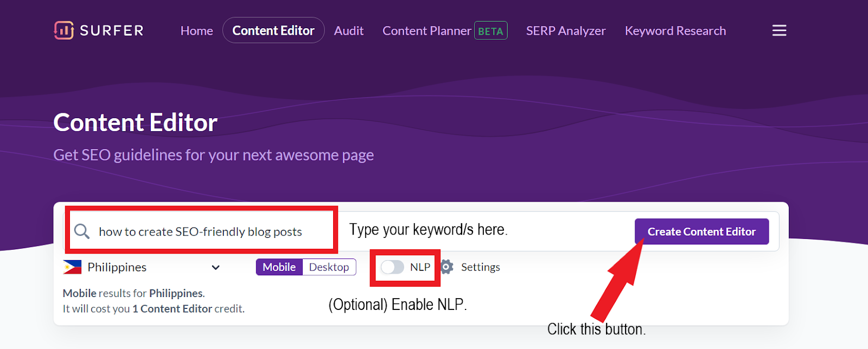Click the NLP label text
The height and width of the screenshot is (349, 868).
(x=420, y=267)
